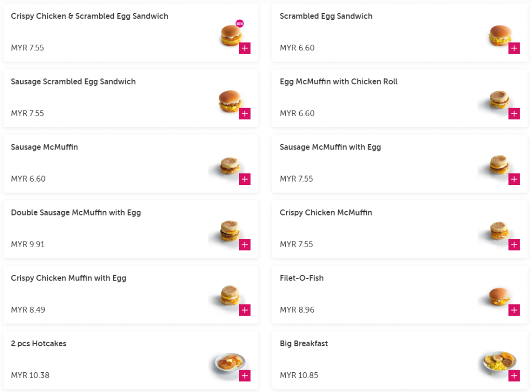Add Double Sausage McMuffin with Egg

pyautogui.click(x=245, y=245)
